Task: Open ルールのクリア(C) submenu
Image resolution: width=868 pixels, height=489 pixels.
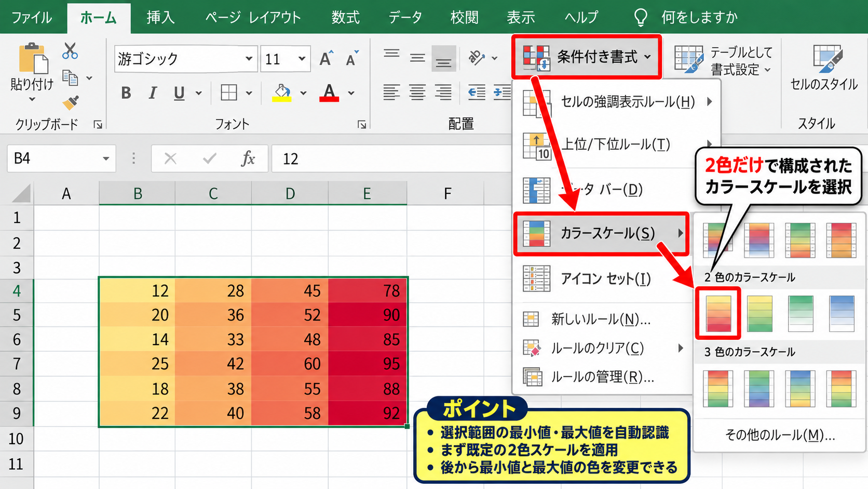Action: (x=602, y=348)
